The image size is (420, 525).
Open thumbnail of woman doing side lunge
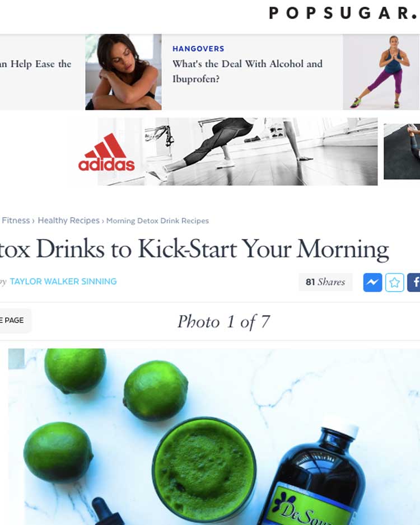(381, 72)
